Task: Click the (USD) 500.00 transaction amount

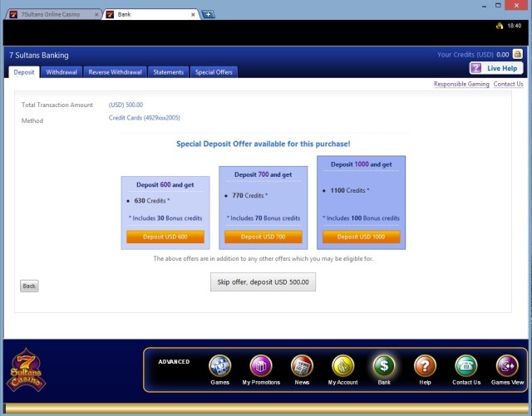Action: (x=126, y=105)
